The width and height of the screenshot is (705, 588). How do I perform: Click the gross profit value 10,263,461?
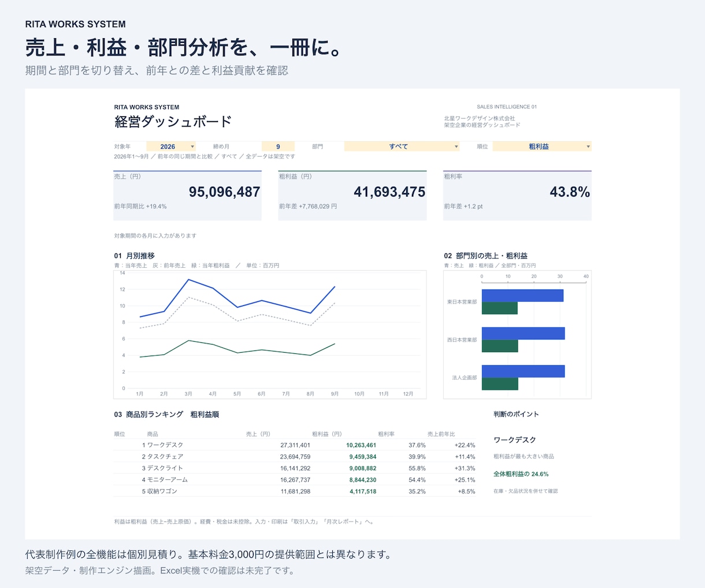pos(361,445)
